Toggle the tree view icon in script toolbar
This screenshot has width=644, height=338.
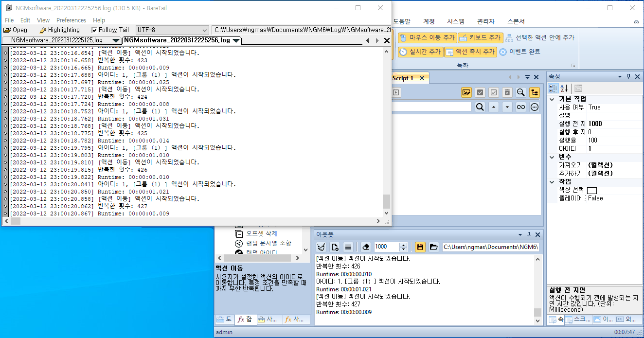click(x=535, y=92)
